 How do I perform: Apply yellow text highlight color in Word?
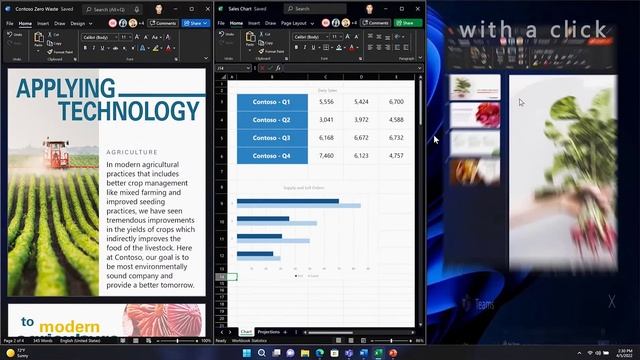(156, 48)
